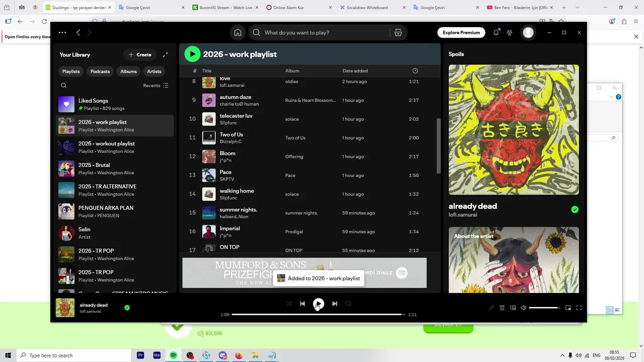This screenshot has height=362, width=644.
Task: Open the 2025 - Brutal playlist
Action: tap(114, 169)
